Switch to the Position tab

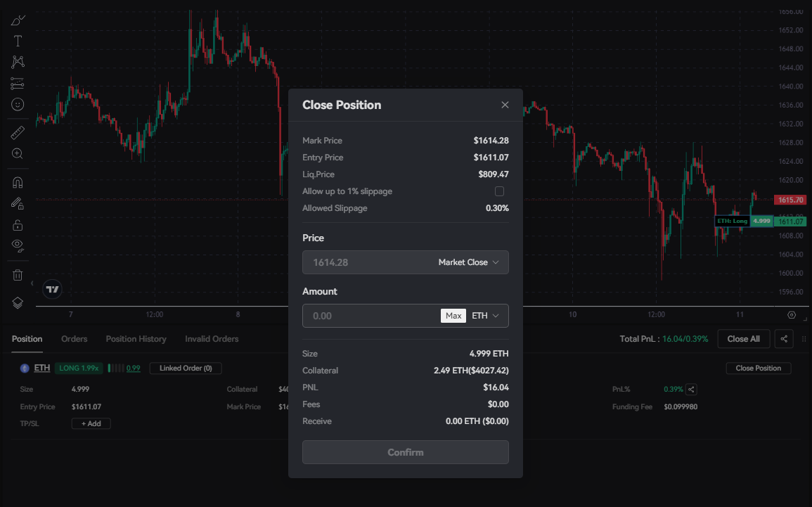point(27,339)
